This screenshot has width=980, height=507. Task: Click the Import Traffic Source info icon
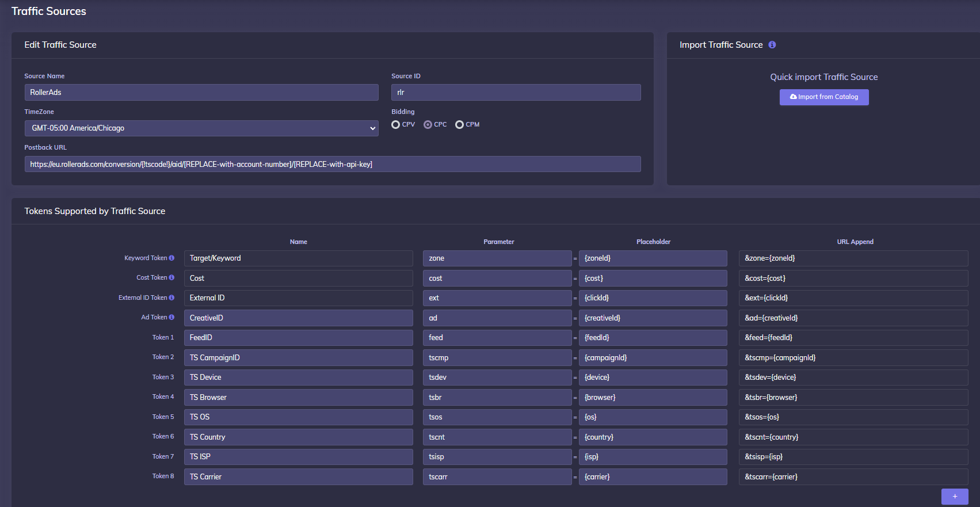tap(772, 45)
